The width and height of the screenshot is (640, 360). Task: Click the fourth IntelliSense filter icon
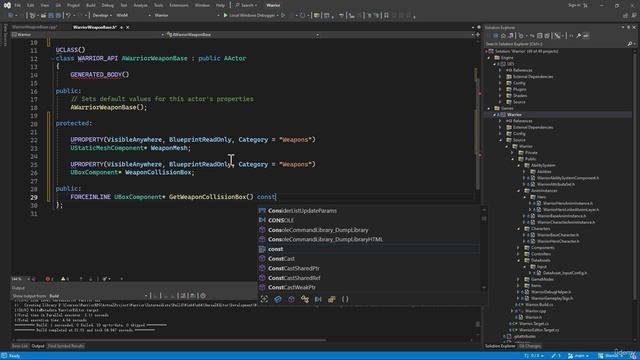click(304, 299)
